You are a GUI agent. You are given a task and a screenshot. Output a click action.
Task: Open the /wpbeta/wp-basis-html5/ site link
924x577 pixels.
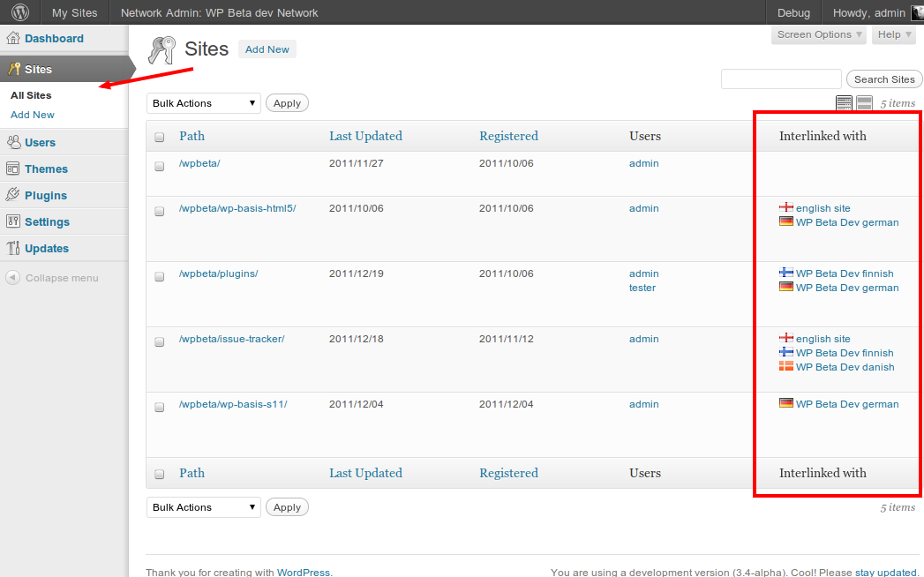tap(237, 208)
